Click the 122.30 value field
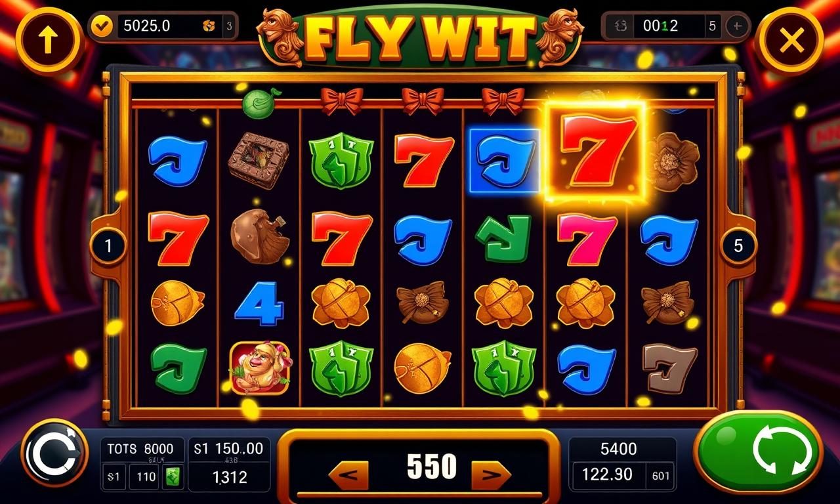This screenshot has width=840, height=504. 607,474
